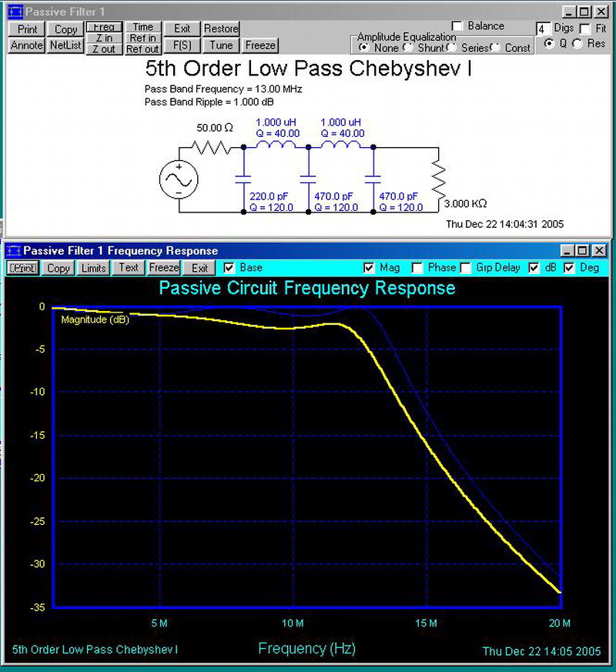Click the Thu Dec 22 14:04:31 2005 schematic timestamp
616x672 pixels.
504,224
